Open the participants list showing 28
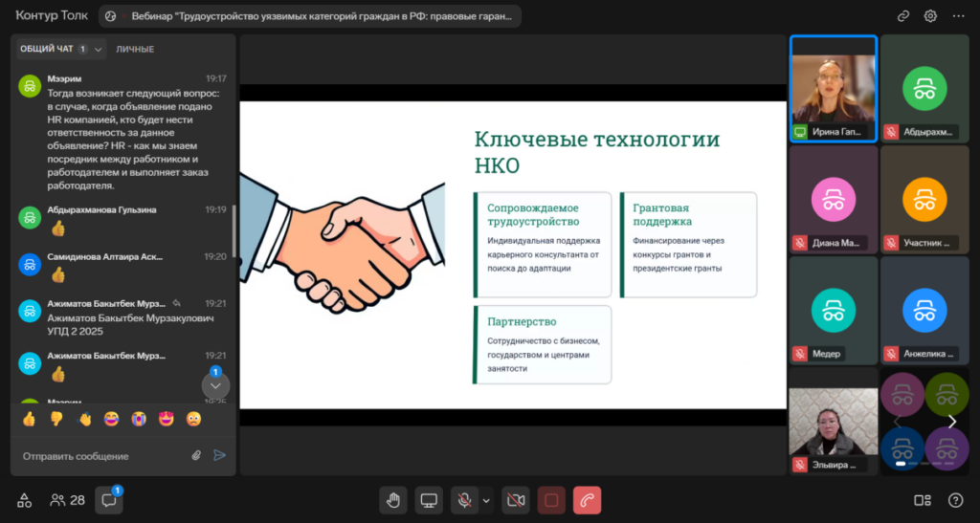The width and height of the screenshot is (980, 523). [x=68, y=500]
